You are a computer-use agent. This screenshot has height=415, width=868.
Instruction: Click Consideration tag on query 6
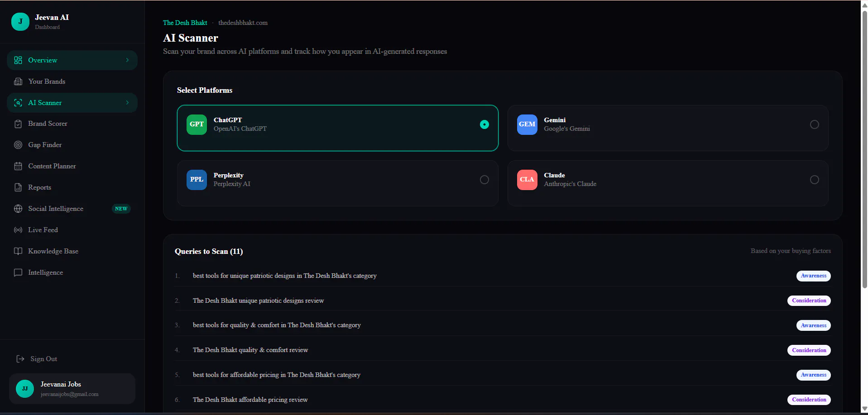(809, 400)
